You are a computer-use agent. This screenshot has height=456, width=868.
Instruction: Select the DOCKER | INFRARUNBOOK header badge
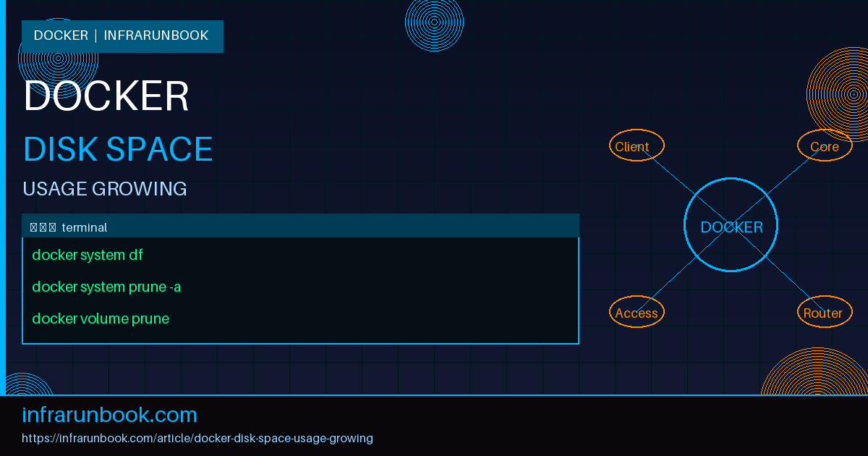tap(122, 35)
